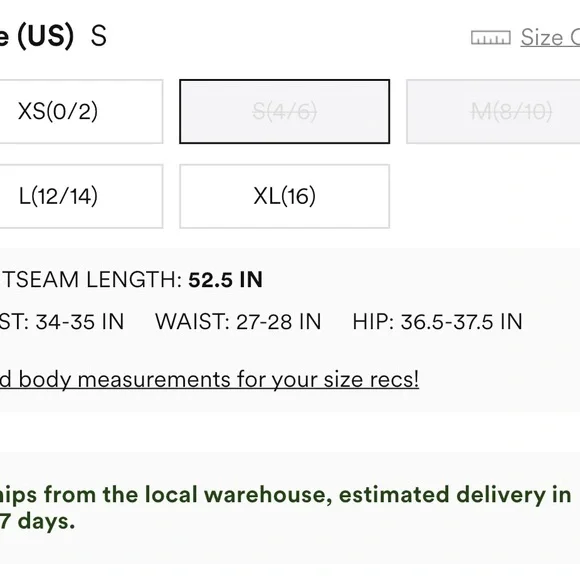Select the XS(0/2) size option
The width and height of the screenshot is (580, 580).
point(81,111)
